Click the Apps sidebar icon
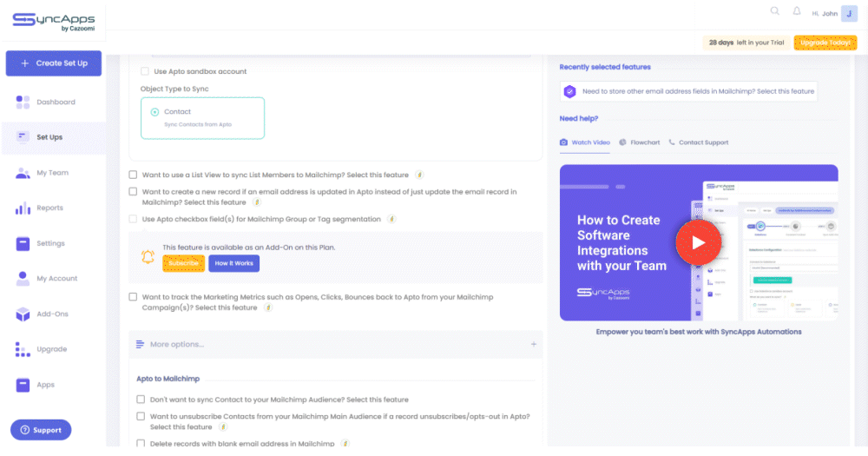 [x=23, y=385]
